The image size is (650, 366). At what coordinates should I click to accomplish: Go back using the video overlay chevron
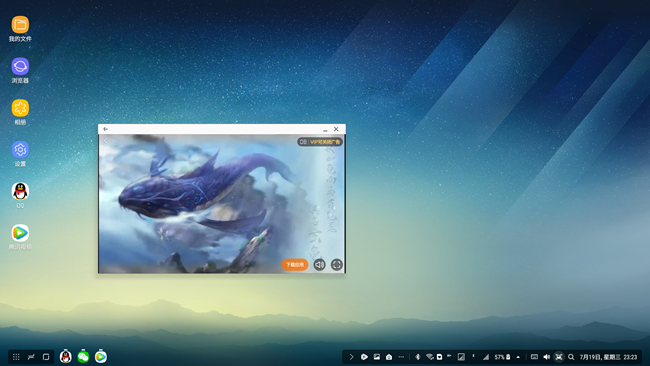coord(105,141)
